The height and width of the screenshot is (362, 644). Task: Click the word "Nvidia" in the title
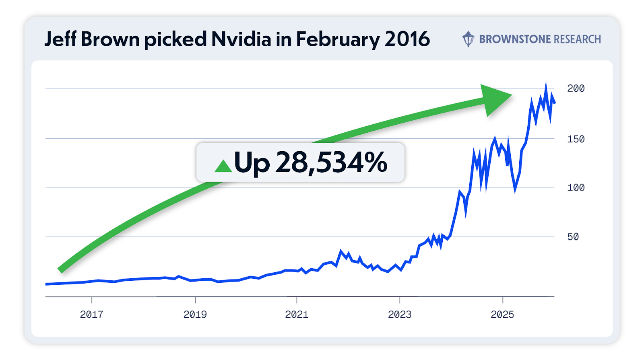[241, 39]
